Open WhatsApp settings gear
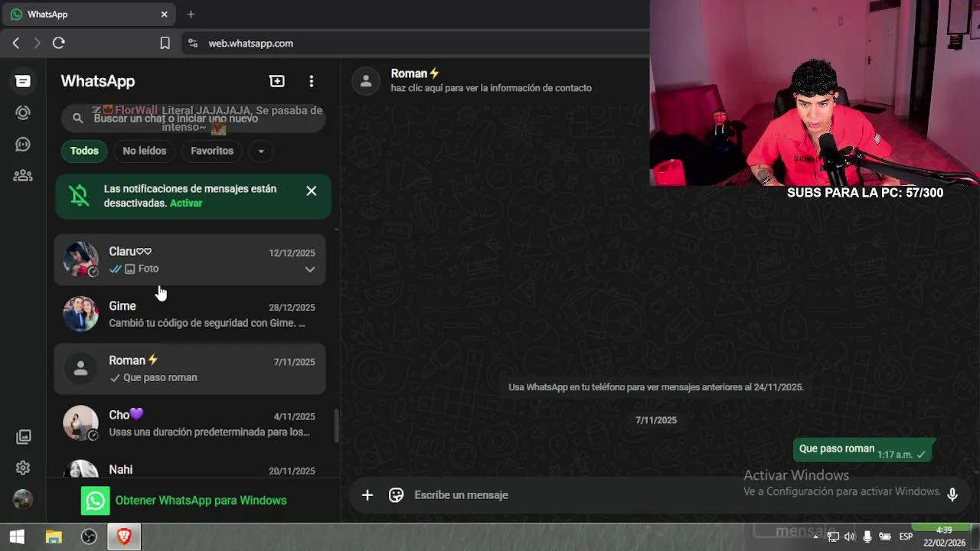This screenshot has height=551, width=980. coord(23,468)
